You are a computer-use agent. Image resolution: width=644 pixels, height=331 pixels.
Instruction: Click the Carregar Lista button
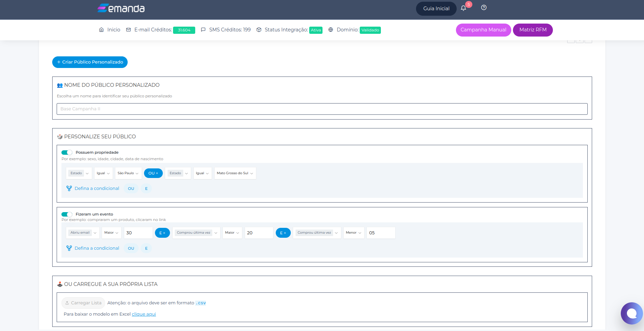(83, 303)
